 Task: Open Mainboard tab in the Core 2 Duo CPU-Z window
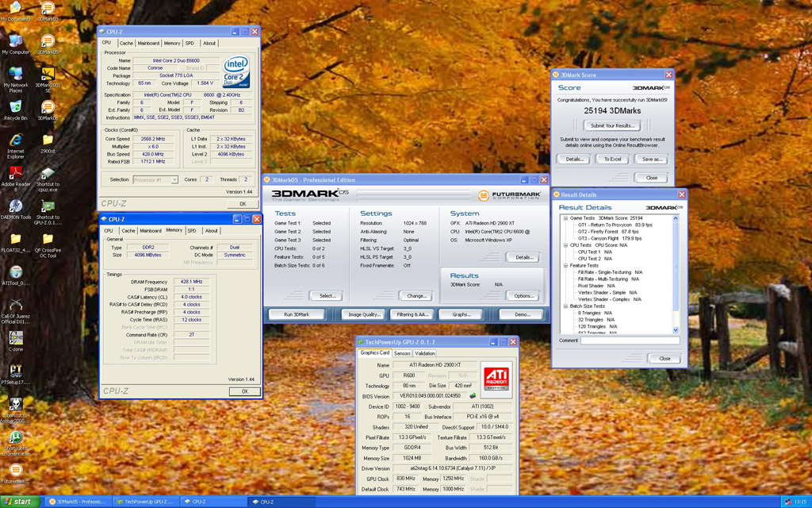pyautogui.click(x=148, y=43)
